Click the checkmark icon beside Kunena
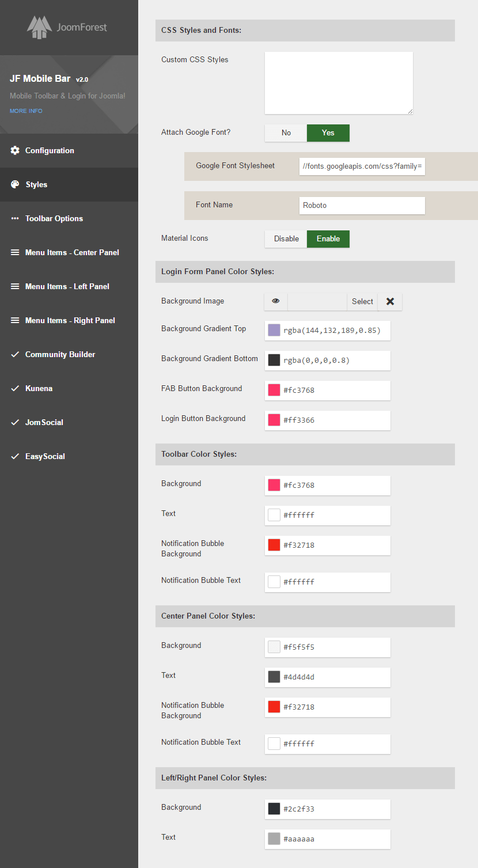Screen dimensions: 478x868 (x=15, y=388)
